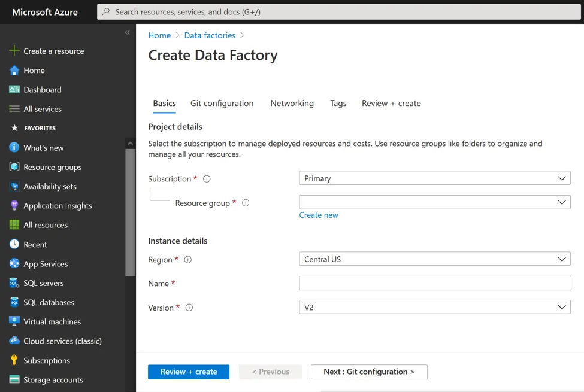Image resolution: width=584 pixels, height=392 pixels.
Task: Open All services label in the sidebar
Action: click(43, 109)
